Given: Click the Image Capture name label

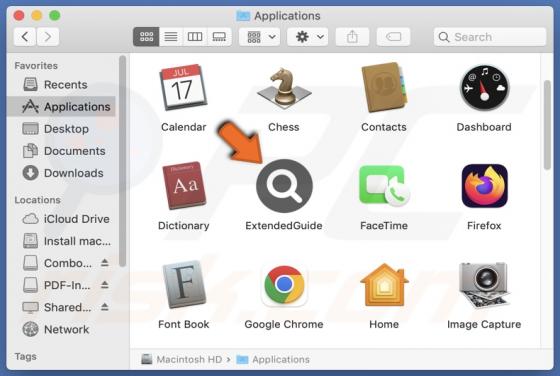Looking at the screenshot, I should click(x=484, y=324).
